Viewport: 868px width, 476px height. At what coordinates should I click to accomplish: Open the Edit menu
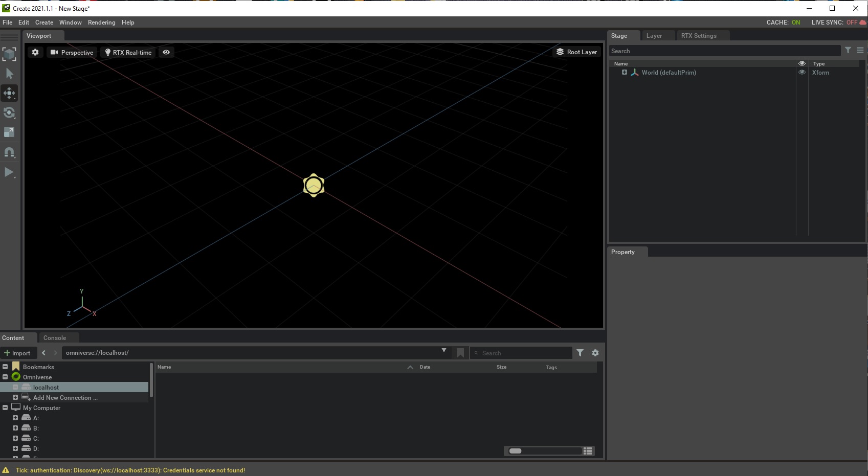click(x=24, y=22)
